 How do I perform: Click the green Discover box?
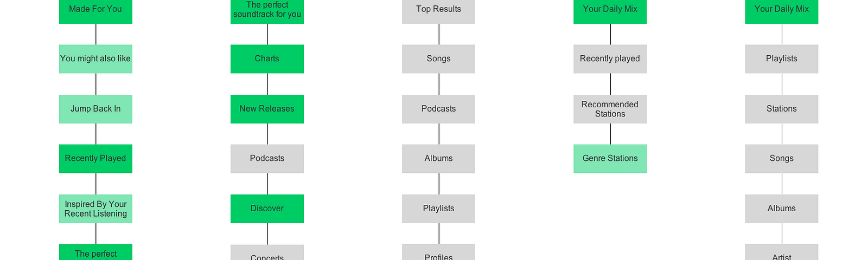(267, 209)
